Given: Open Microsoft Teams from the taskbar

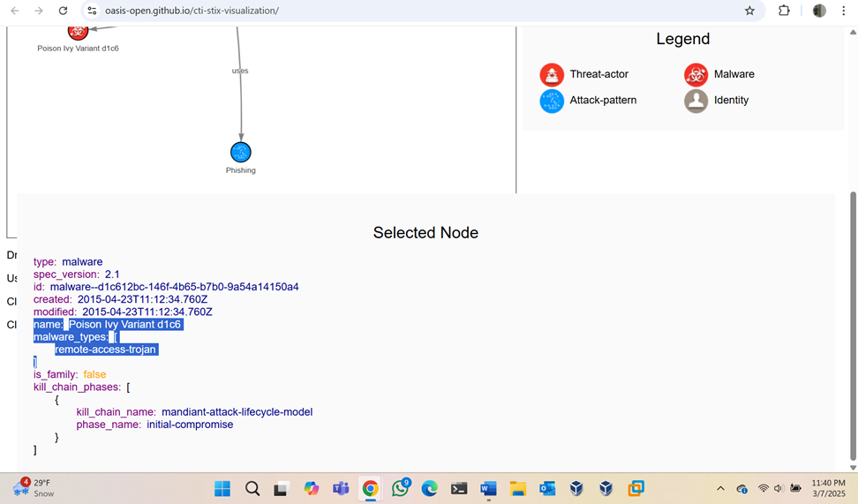Looking at the screenshot, I should (341, 488).
